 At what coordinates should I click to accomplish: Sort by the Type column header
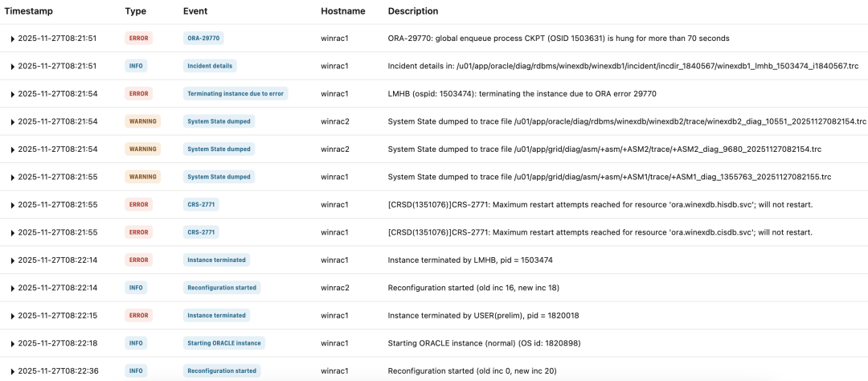(x=134, y=11)
